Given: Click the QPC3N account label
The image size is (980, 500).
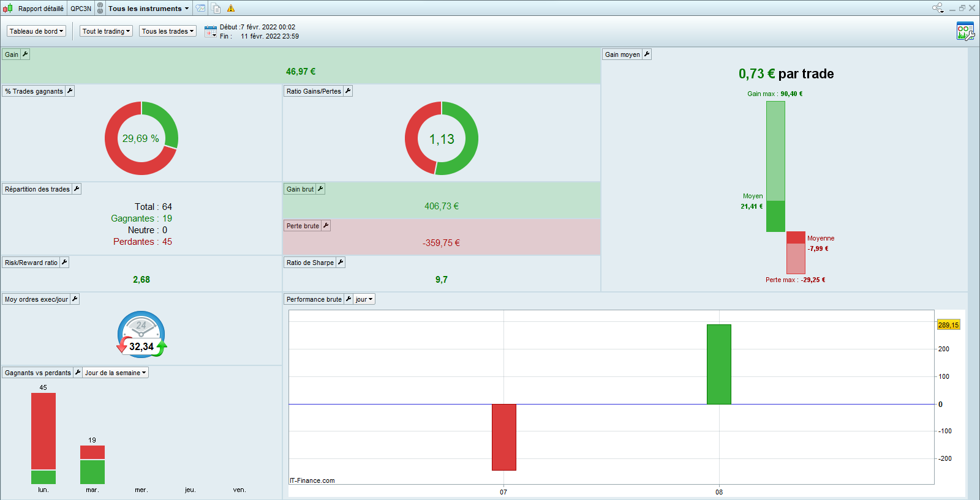Looking at the screenshot, I should [x=81, y=9].
